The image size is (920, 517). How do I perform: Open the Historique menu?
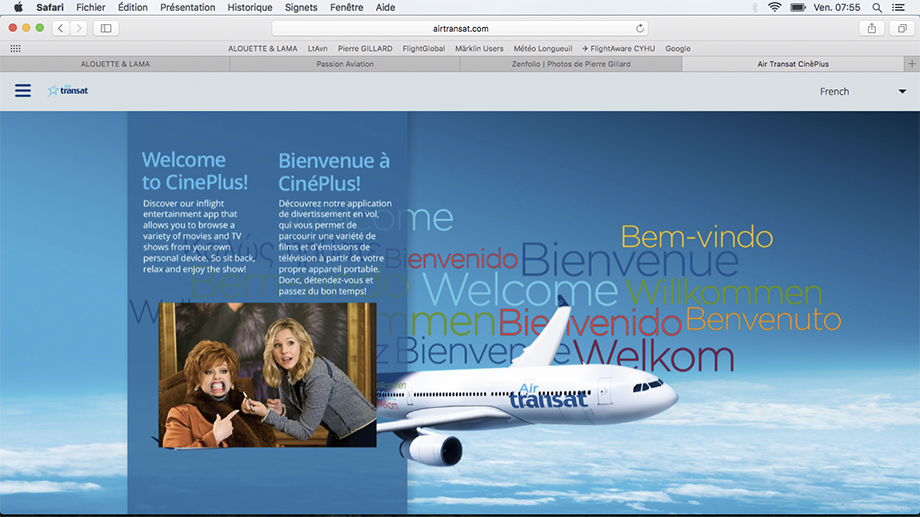249,8
